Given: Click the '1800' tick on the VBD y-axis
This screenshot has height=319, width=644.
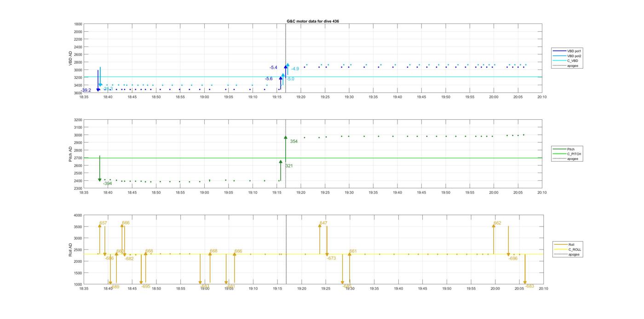Looking at the screenshot, I should 78,24.
